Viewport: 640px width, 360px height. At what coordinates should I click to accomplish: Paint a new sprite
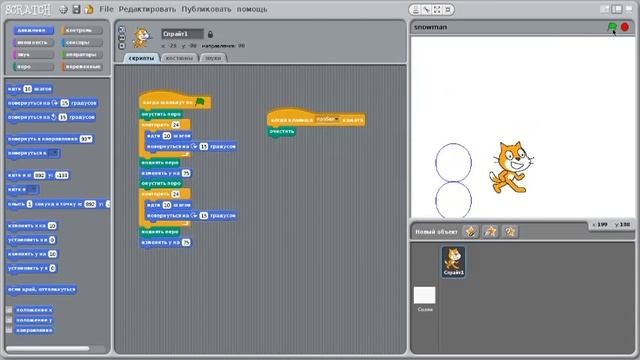pyautogui.click(x=471, y=232)
